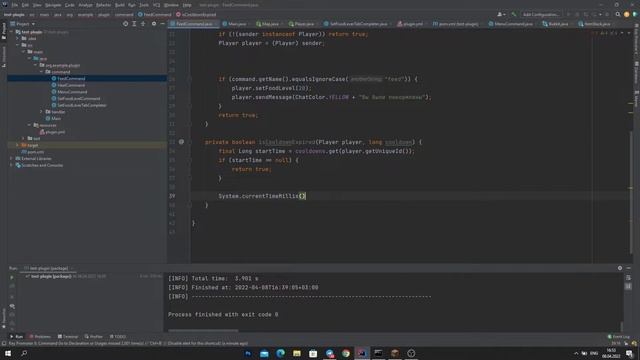Click the Select Opened File locate icon

point(125,24)
